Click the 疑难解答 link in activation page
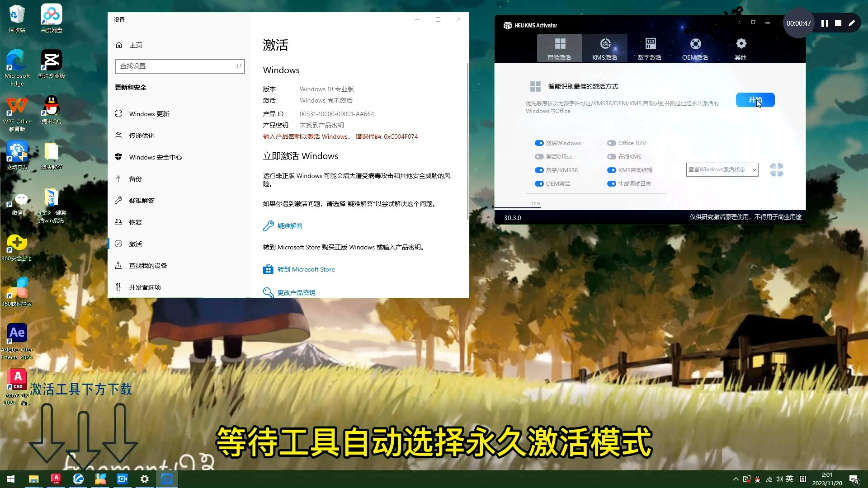The image size is (868, 488). pos(290,226)
